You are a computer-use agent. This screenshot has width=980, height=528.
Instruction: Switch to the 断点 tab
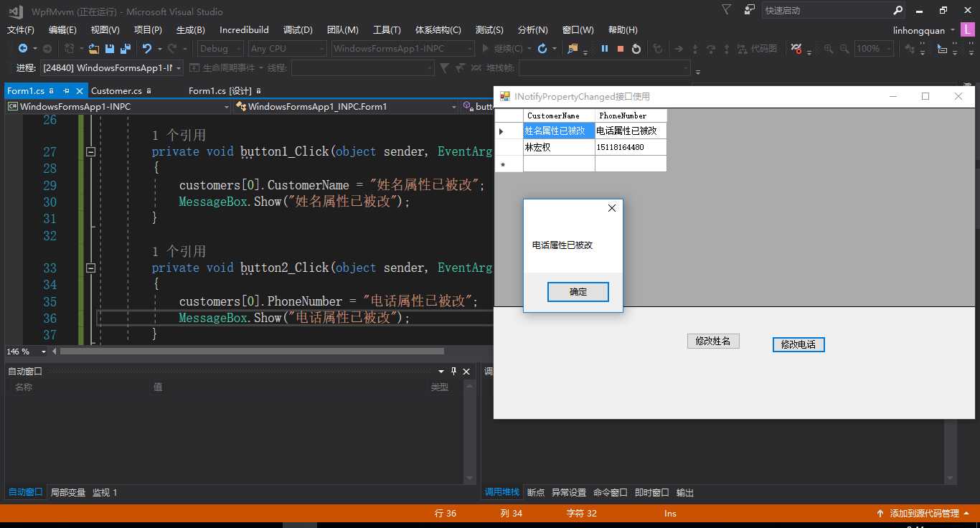point(536,492)
